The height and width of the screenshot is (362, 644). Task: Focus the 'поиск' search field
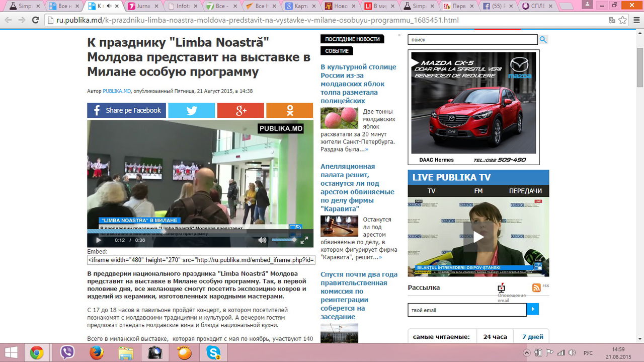click(x=472, y=40)
